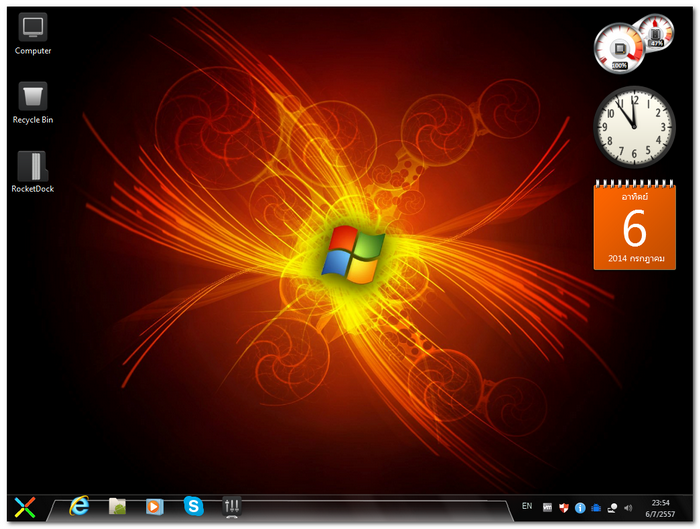Image resolution: width=700 pixels, height=529 pixels.
Task: Click the date 6/7/2557 in the tray
Action: click(660, 514)
